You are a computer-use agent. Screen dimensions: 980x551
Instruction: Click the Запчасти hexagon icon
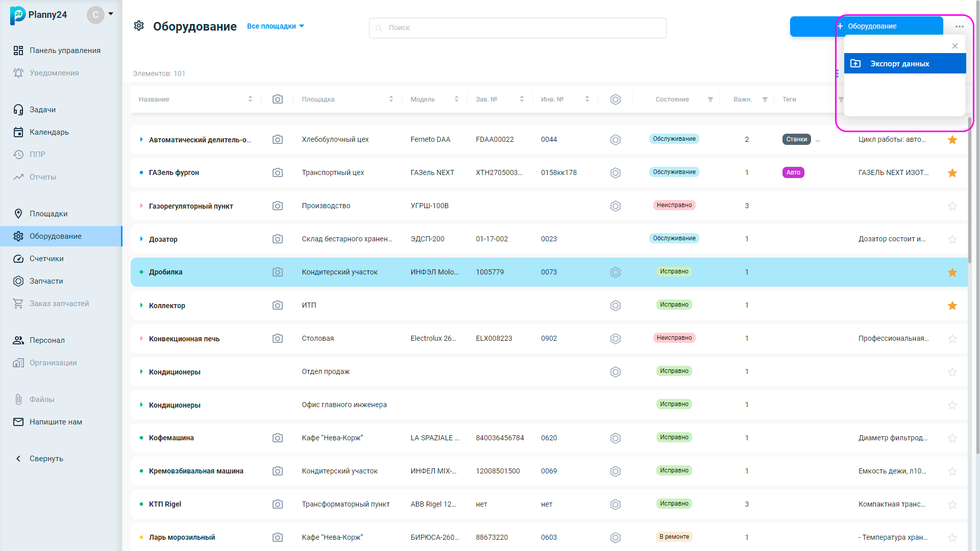(x=18, y=281)
